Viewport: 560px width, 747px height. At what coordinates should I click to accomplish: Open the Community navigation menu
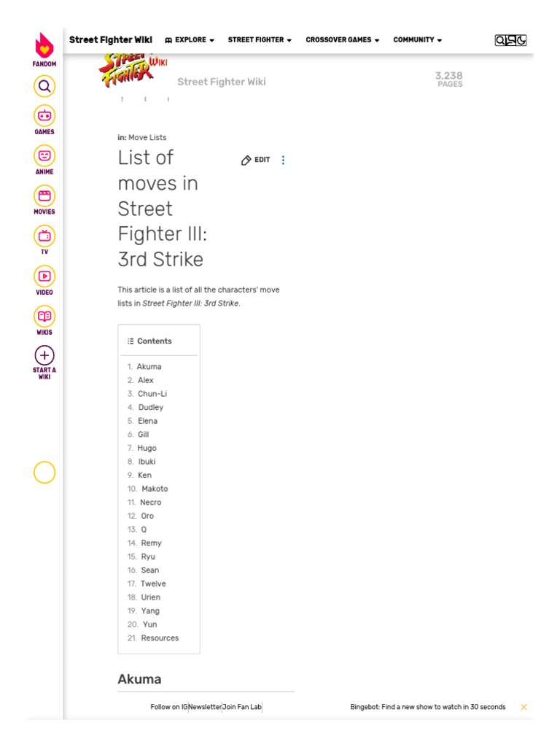coord(417,40)
